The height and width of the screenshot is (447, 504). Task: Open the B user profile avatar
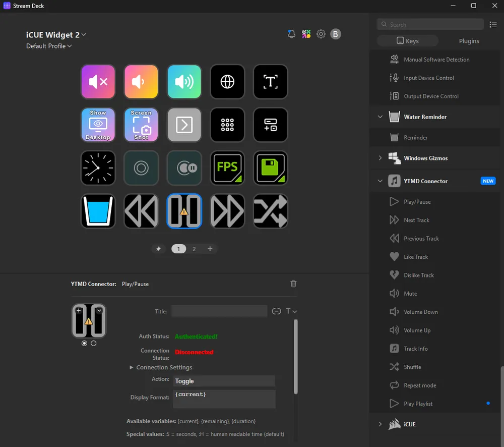tap(336, 34)
